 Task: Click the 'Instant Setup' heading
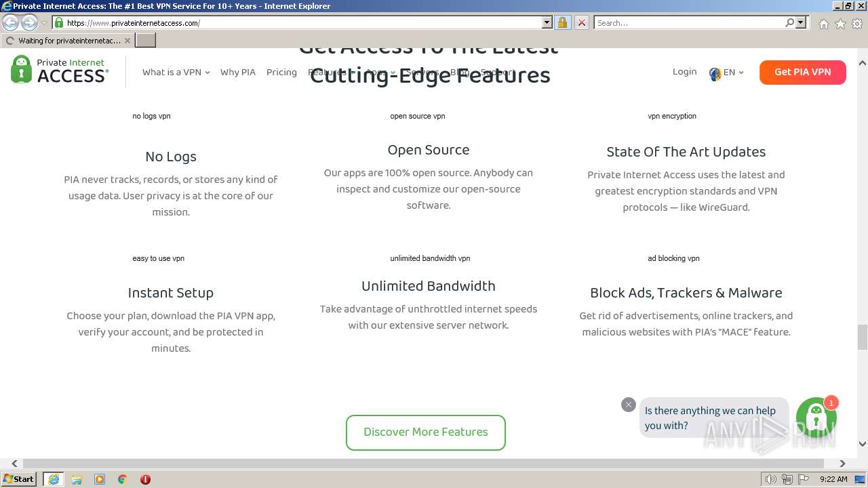pyautogui.click(x=171, y=293)
